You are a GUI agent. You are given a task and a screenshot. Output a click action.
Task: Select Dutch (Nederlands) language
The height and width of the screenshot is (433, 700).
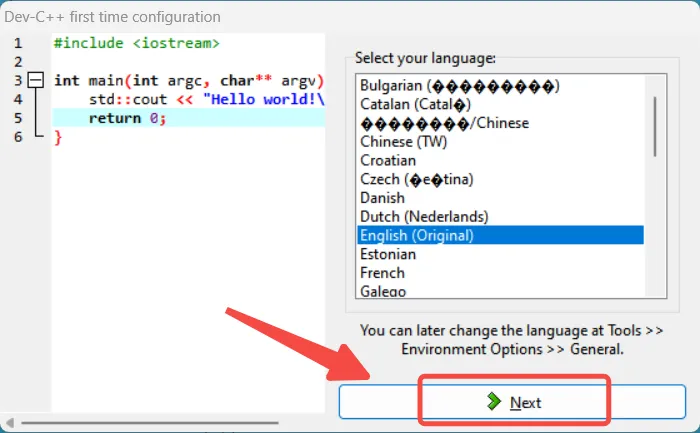pos(500,217)
